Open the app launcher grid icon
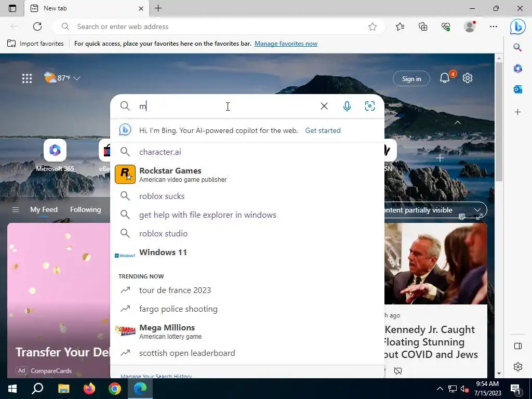 point(27,78)
